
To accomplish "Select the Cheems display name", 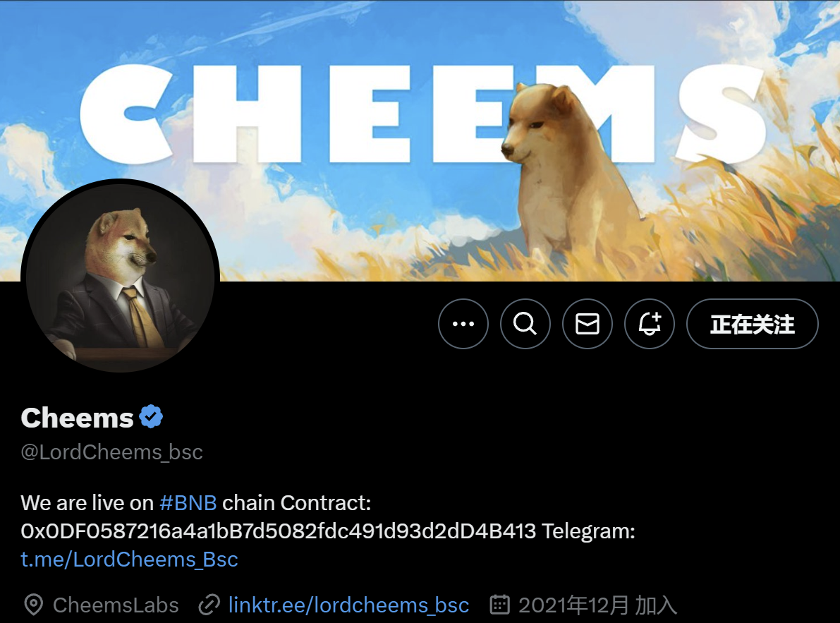I will click(x=77, y=417).
